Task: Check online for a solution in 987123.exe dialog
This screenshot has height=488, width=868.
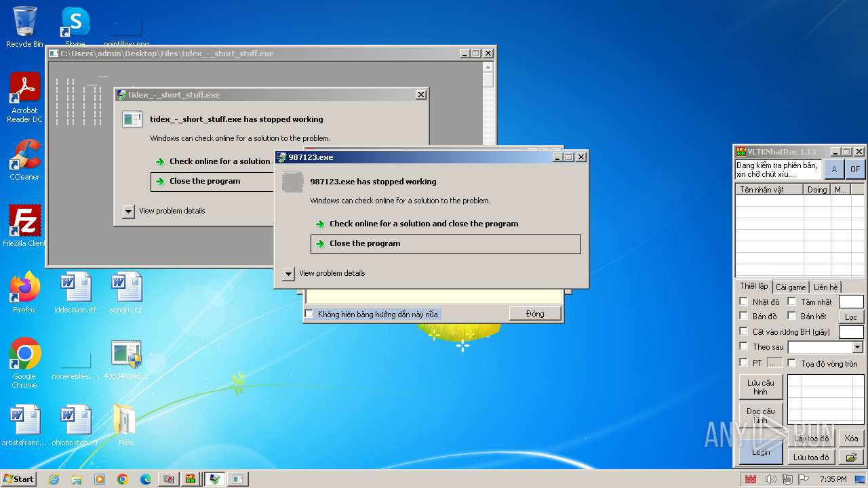Action: [446, 224]
